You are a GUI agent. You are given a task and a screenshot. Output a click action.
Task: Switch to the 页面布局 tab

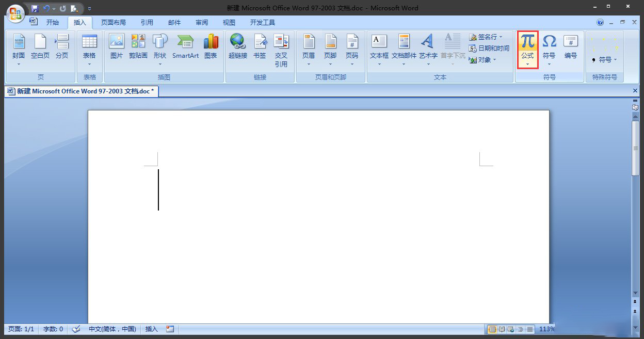(113, 23)
